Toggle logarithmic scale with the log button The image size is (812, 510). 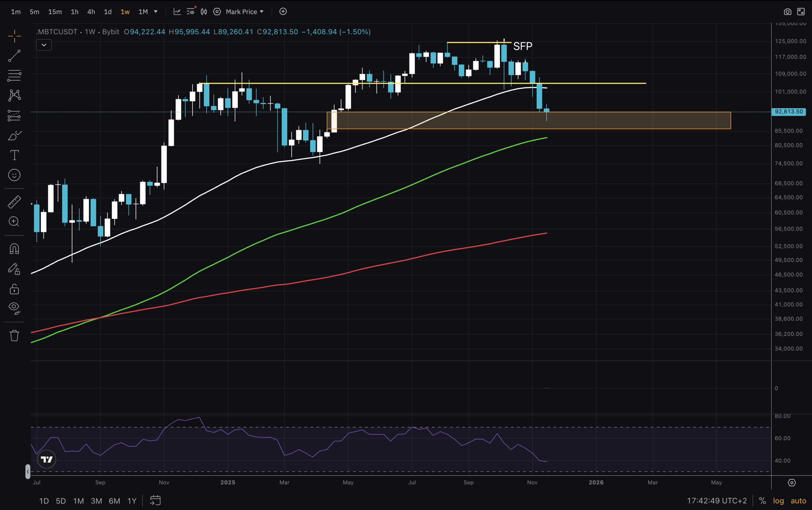[x=779, y=501]
